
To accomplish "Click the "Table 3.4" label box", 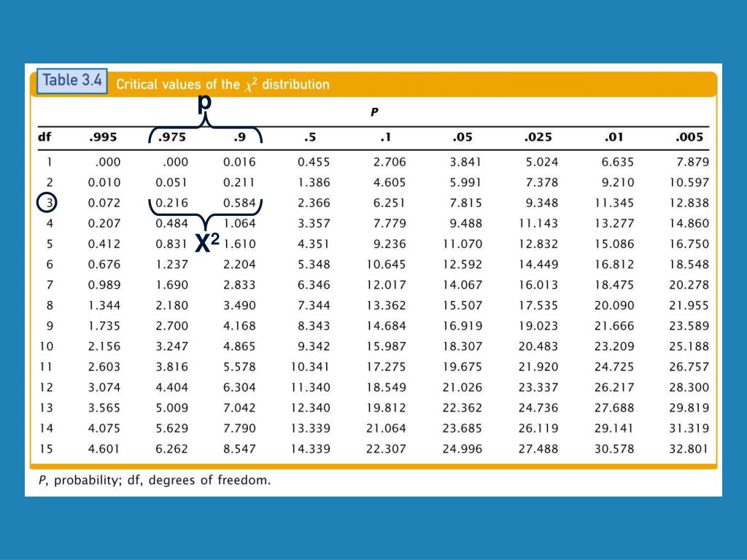I will pos(72,80).
